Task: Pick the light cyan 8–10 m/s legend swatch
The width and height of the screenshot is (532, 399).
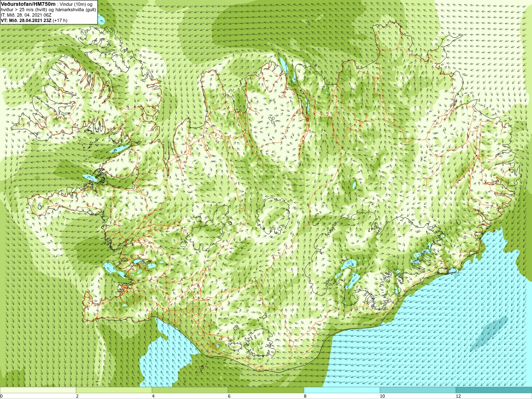Action: pyautogui.click(x=342, y=390)
